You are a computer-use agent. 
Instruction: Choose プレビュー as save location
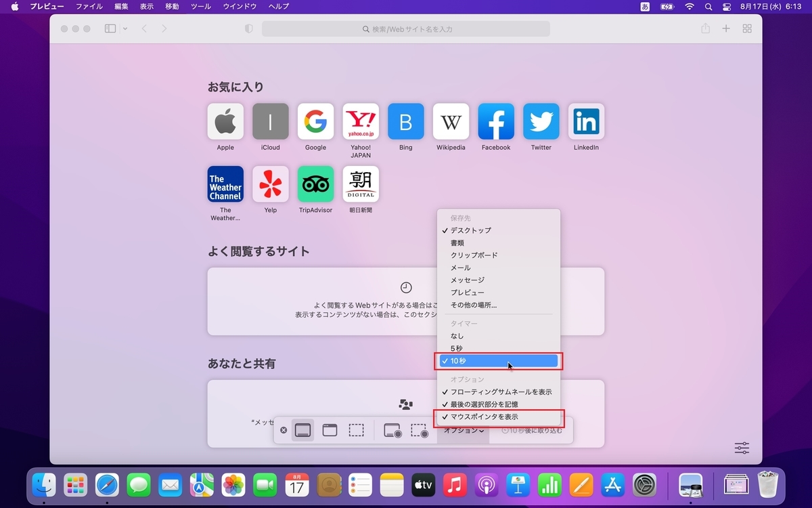pyautogui.click(x=499, y=293)
